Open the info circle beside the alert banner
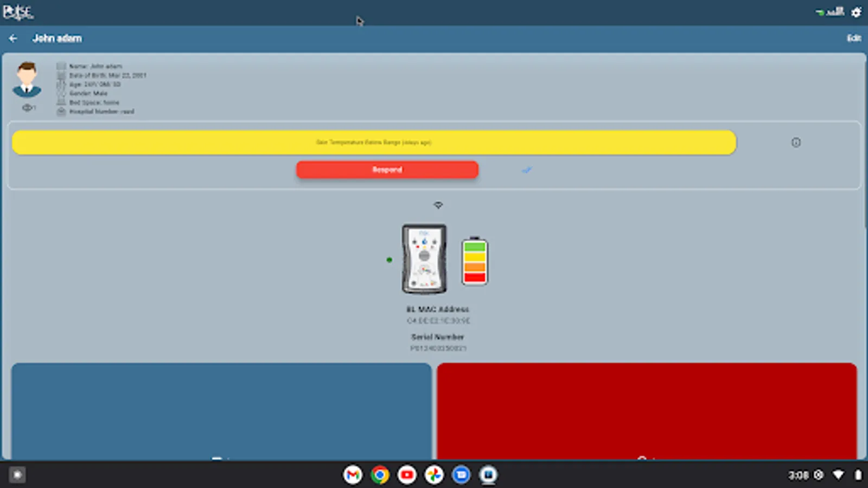The height and width of the screenshot is (488, 868). click(x=796, y=142)
